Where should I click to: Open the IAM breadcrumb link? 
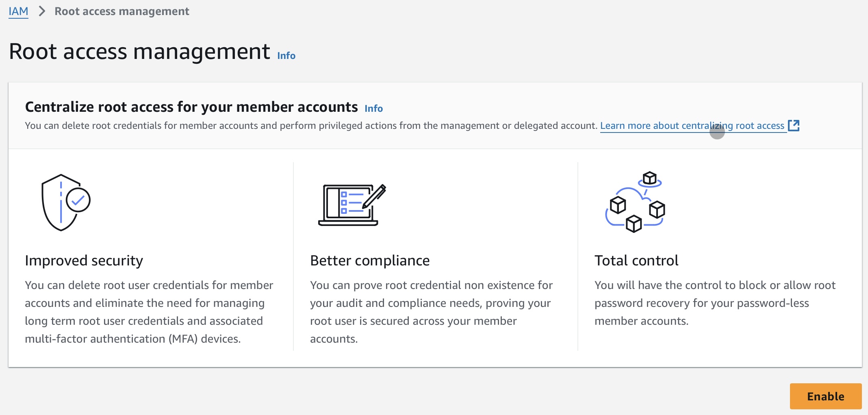18,11
